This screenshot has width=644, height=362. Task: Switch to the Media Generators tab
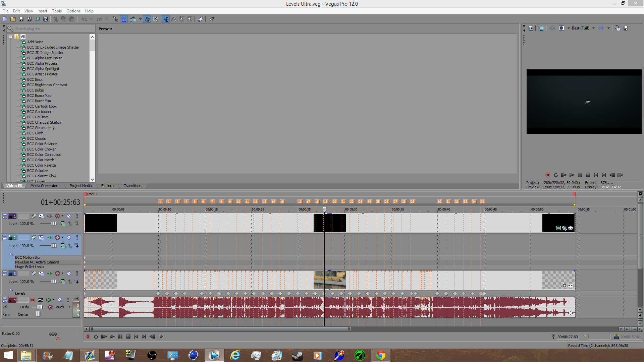45,186
